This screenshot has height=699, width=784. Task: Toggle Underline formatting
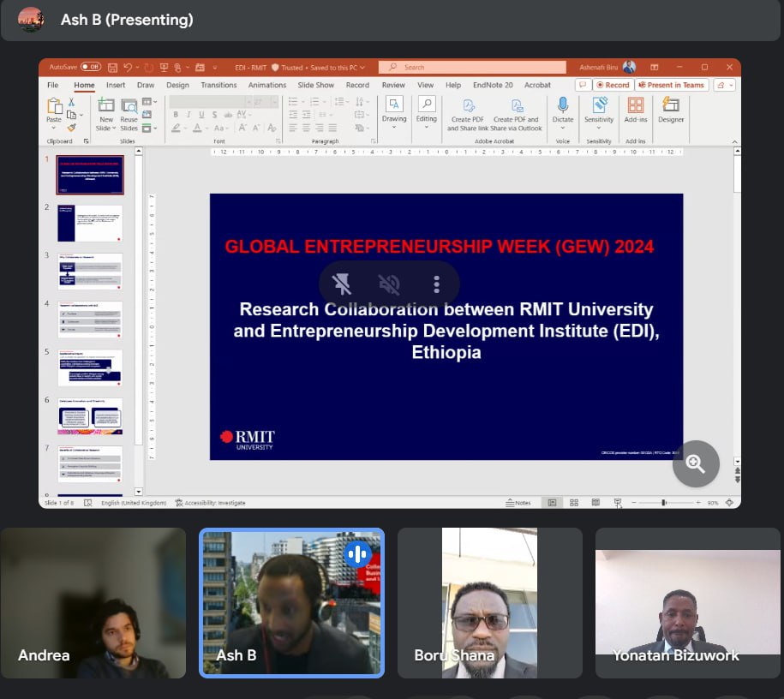(201, 115)
